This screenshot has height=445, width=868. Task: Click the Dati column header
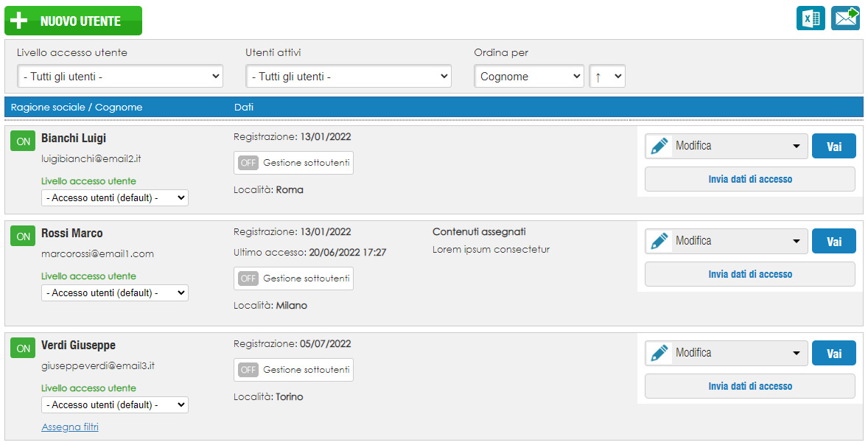click(x=244, y=108)
